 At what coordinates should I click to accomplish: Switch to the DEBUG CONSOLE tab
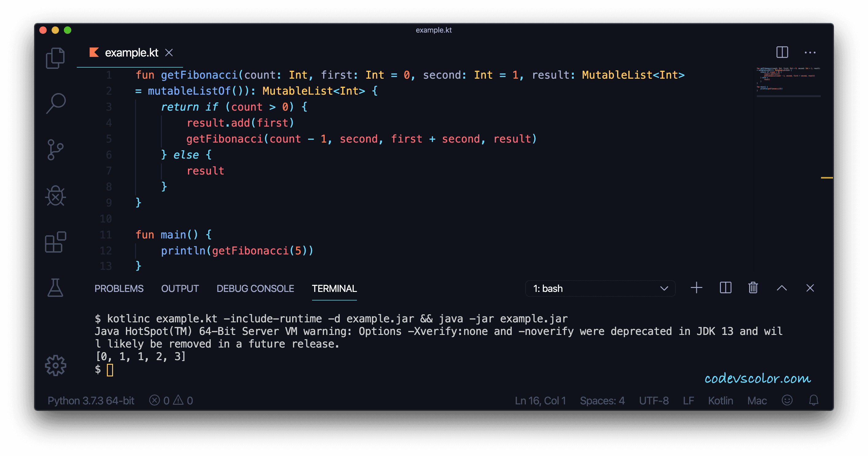coord(255,289)
